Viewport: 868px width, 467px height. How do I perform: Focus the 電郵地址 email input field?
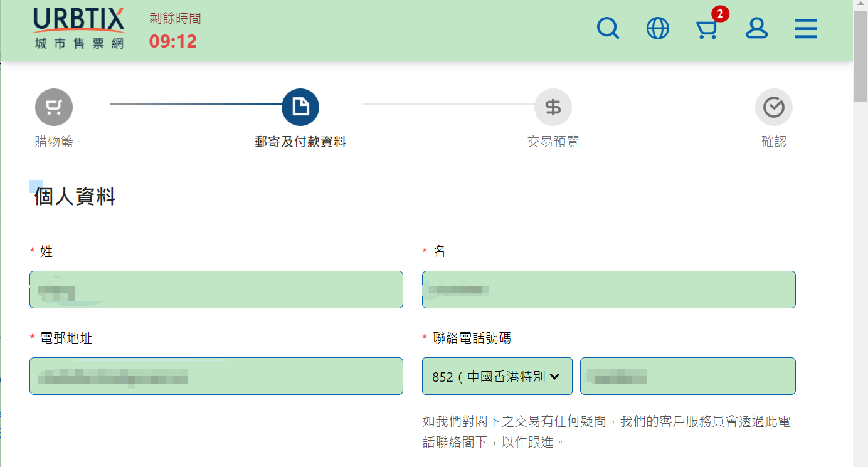click(216, 376)
